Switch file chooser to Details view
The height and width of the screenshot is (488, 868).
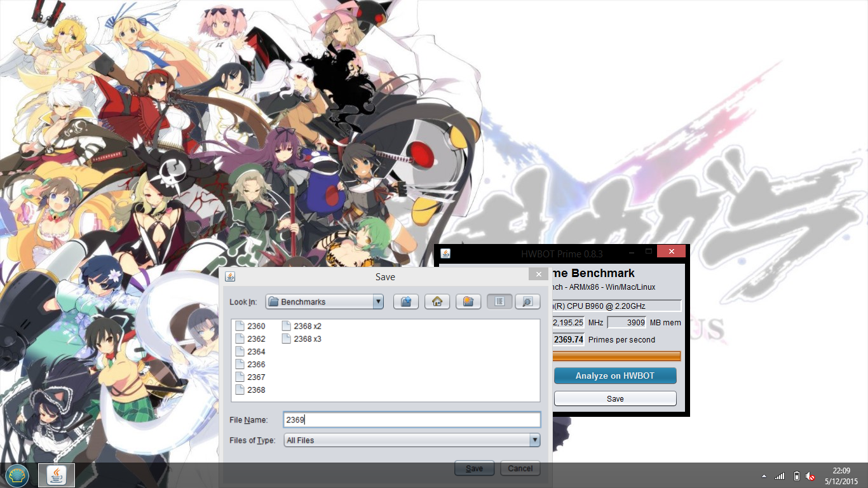click(527, 302)
